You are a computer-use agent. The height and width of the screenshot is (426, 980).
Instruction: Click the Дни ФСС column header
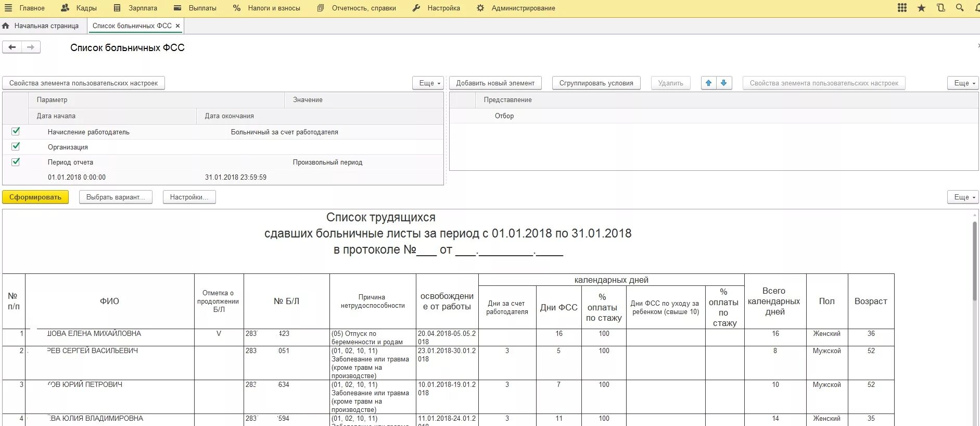click(559, 307)
